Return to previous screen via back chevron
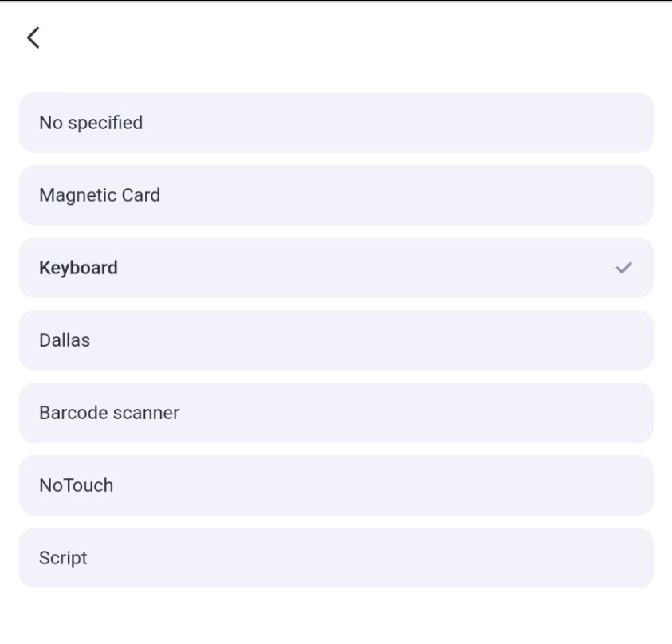The height and width of the screenshot is (644, 672). (x=33, y=37)
